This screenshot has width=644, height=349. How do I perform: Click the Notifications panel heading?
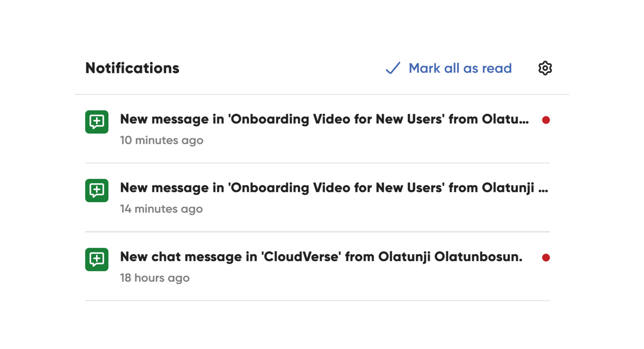[132, 68]
